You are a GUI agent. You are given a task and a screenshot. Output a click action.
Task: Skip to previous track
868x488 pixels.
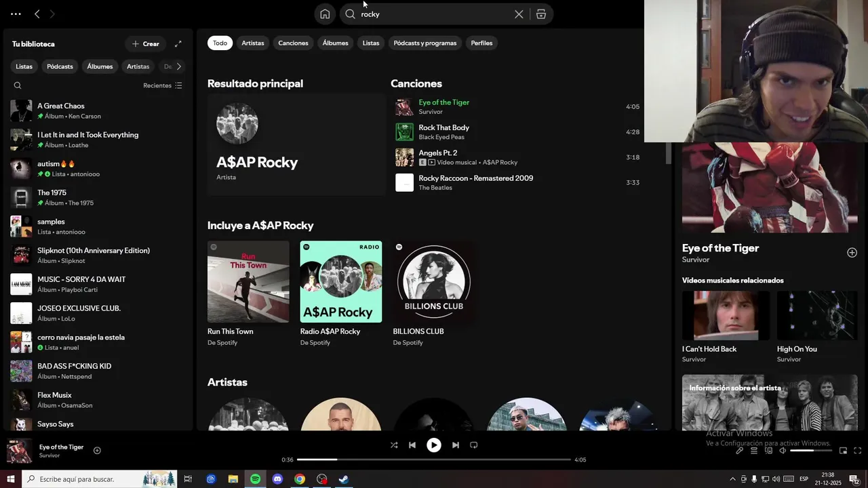[x=412, y=445]
